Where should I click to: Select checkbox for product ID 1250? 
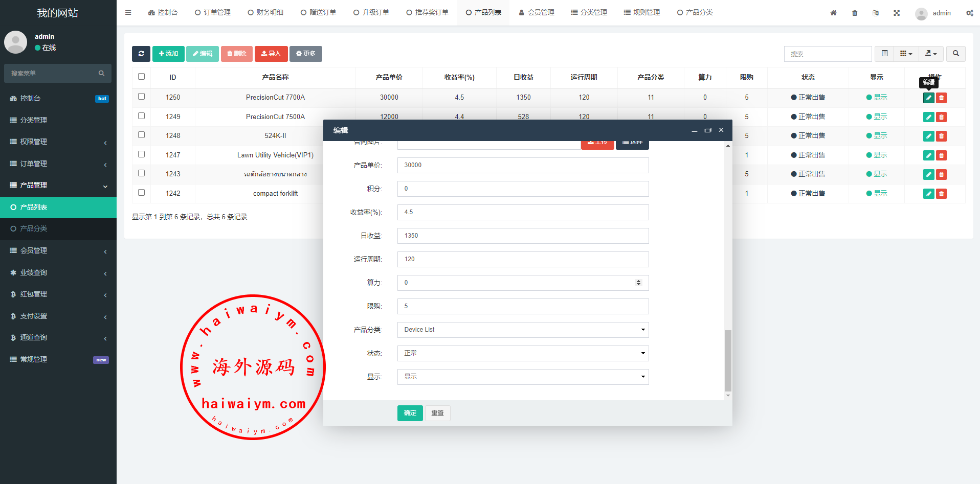(x=142, y=97)
